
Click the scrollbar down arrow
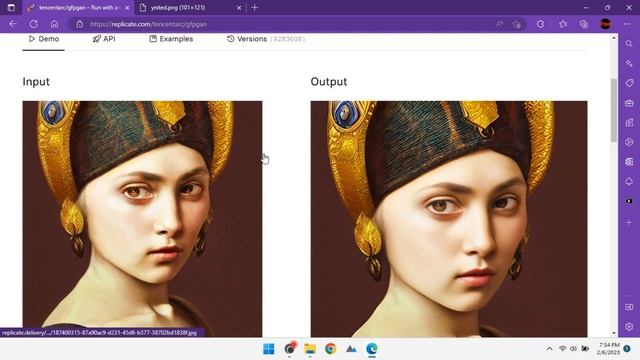(x=614, y=333)
